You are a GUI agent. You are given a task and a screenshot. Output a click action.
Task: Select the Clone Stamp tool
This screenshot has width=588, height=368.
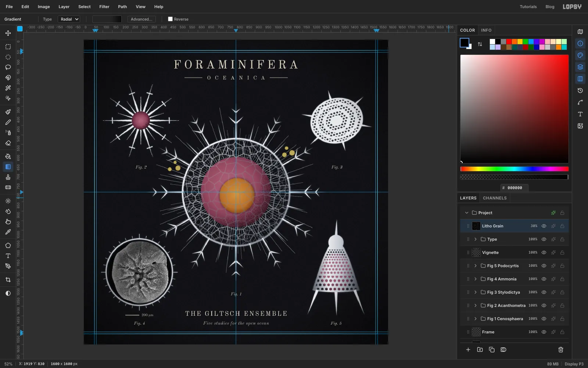[8, 177]
